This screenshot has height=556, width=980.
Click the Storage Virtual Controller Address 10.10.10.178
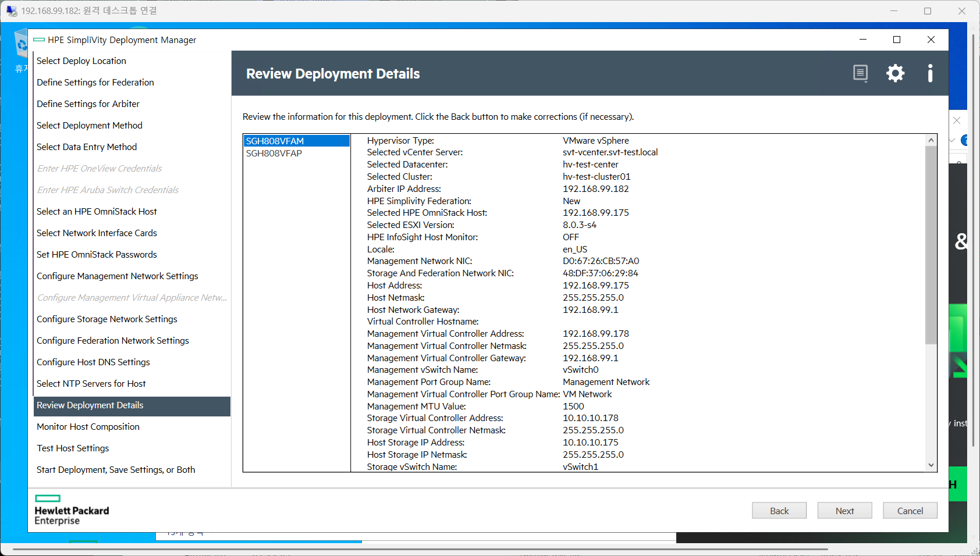[590, 418]
